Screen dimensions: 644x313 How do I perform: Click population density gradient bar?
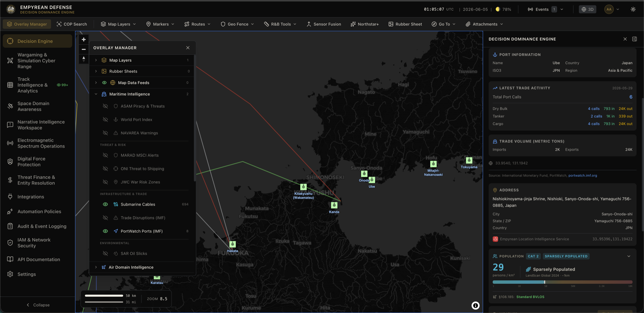pos(562,282)
